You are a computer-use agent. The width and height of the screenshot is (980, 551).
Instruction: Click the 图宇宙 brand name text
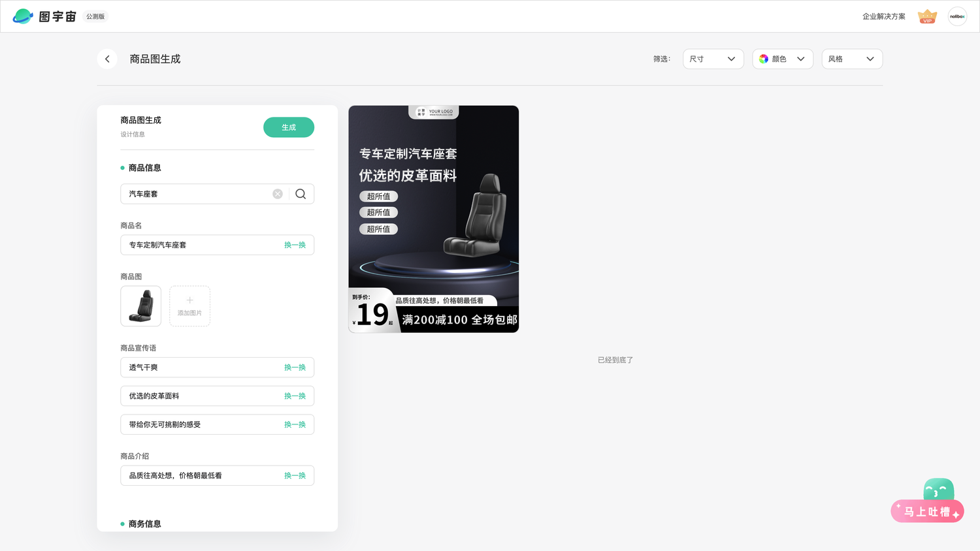point(57,16)
